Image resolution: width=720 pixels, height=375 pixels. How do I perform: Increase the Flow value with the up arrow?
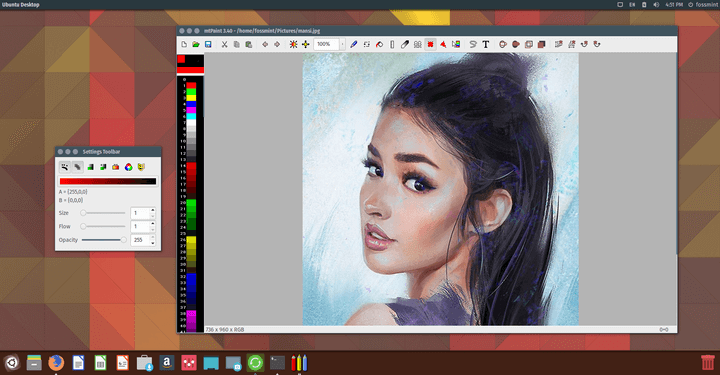point(153,224)
